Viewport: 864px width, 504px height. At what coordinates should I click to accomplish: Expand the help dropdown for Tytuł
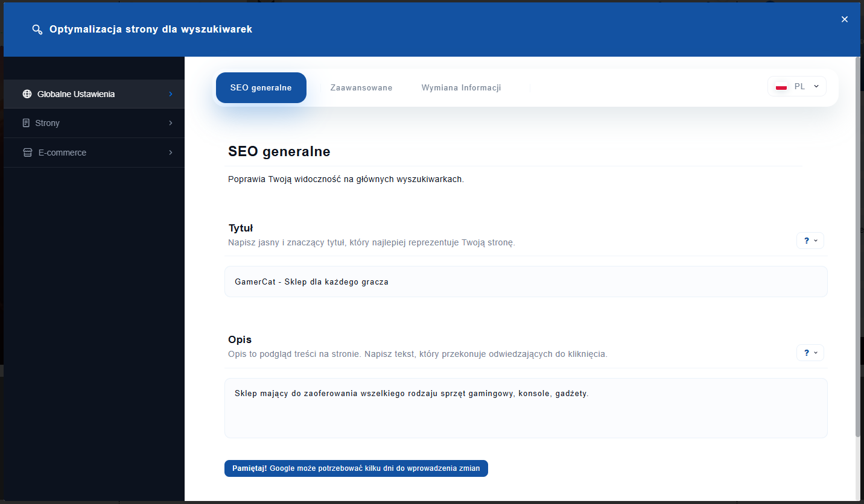(810, 241)
